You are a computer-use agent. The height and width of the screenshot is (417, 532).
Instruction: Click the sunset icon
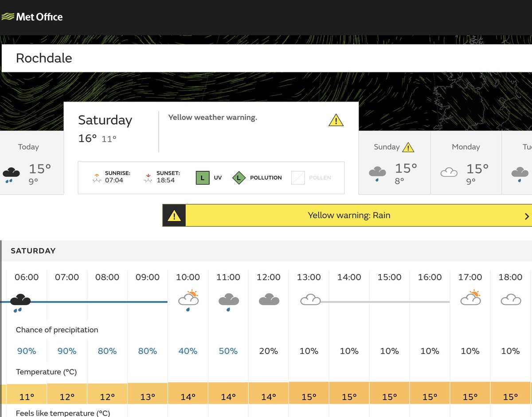click(148, 177)
